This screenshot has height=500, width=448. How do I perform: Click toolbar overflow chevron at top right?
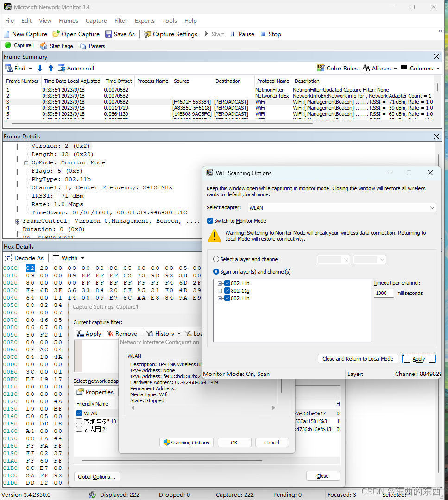tap(440, 31)
